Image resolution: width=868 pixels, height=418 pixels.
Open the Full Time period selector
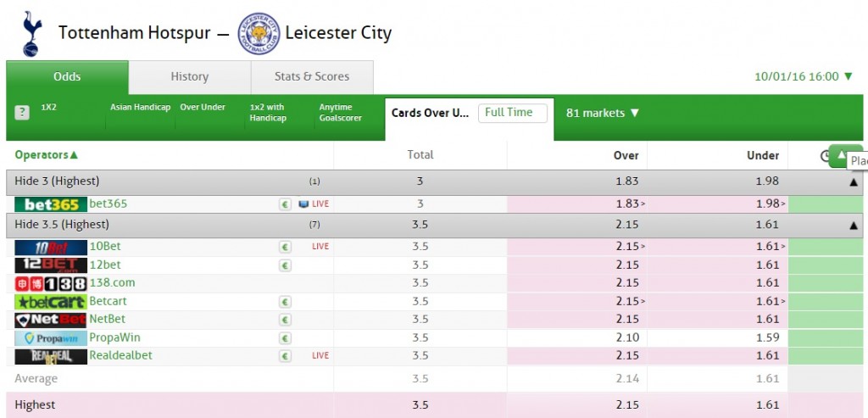coord(513,113)
